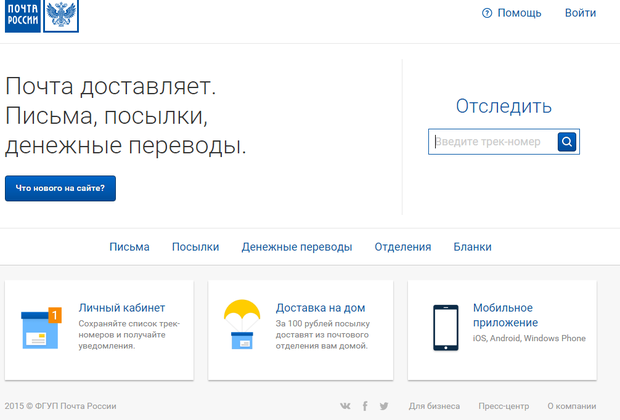Open the Twitter icon in footer

[385, 406]
